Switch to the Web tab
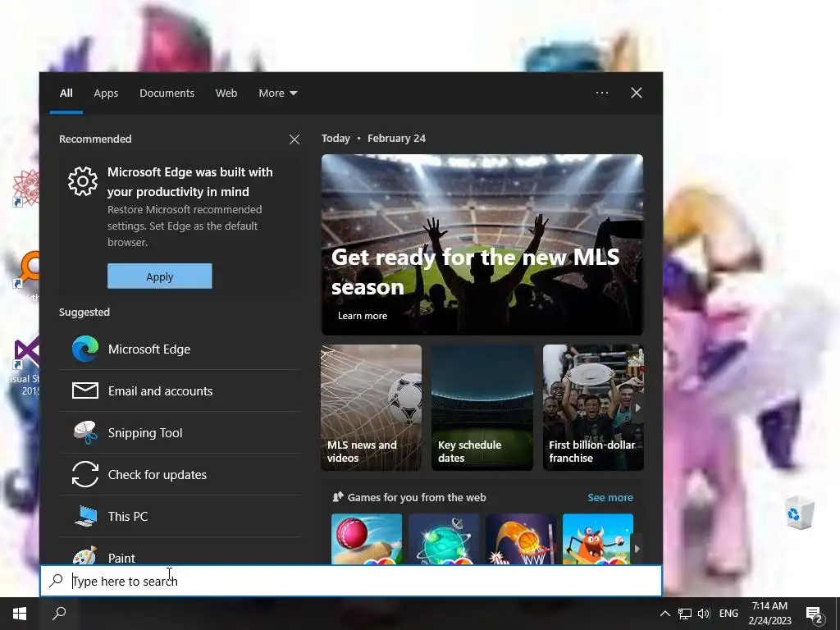Image resolution: width=840 pixels, height=630 pixels. tap(226, 94)
